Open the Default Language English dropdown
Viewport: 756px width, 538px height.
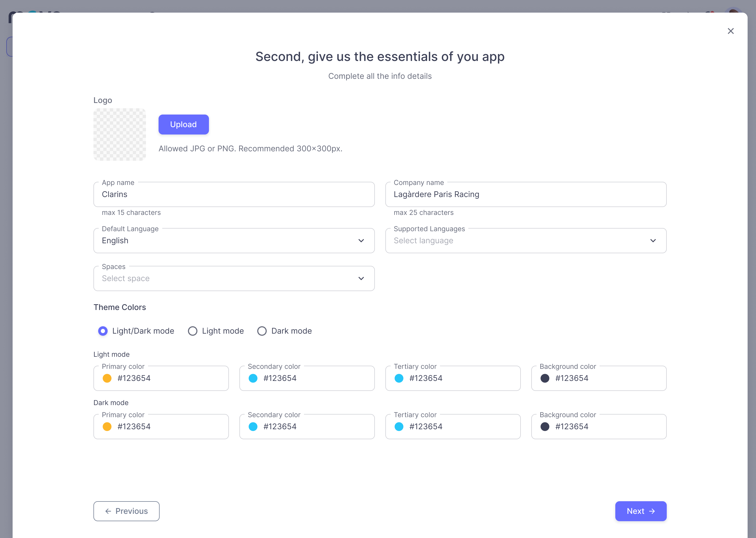pos(234,241)
